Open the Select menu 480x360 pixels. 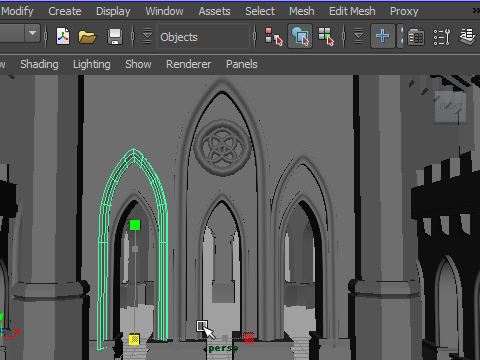coord(260,11)
